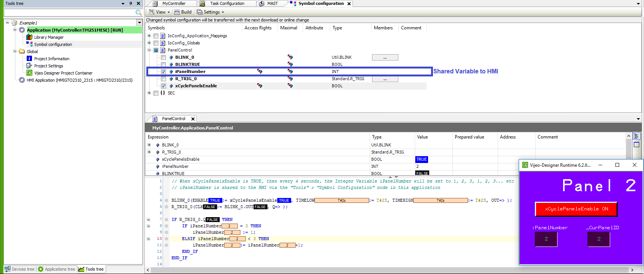Click the Global folder icon
The image size is (644, 274).
(x=22, y=52)
